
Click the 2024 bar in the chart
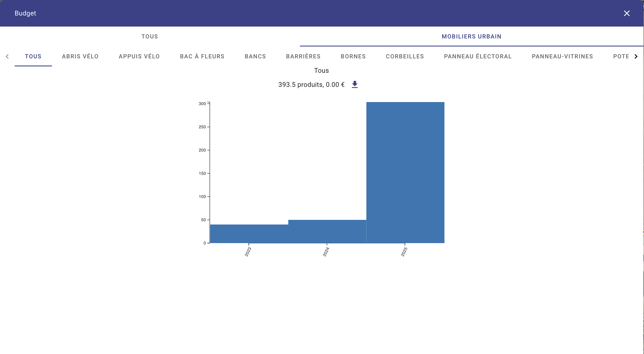[327, 231]
